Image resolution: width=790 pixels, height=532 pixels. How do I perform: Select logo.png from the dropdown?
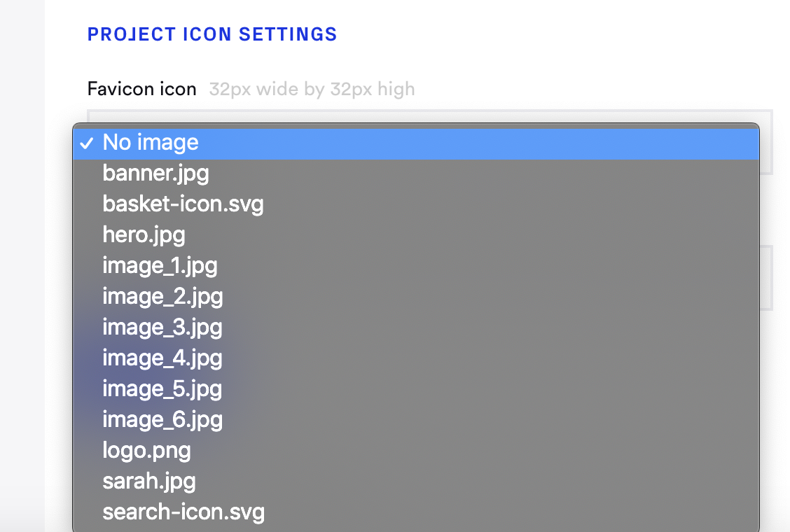click(146, 450)
